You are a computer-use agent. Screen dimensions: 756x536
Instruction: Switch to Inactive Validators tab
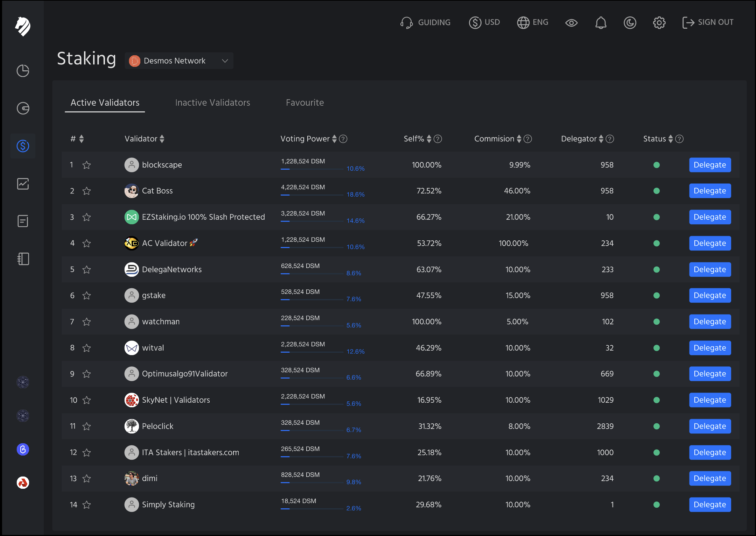pos(212,103)
